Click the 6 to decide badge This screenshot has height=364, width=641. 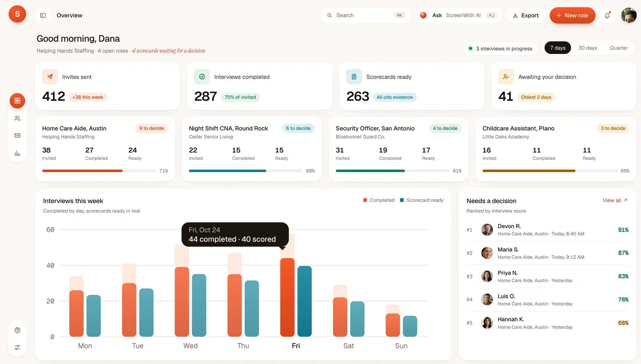[298, 128]
